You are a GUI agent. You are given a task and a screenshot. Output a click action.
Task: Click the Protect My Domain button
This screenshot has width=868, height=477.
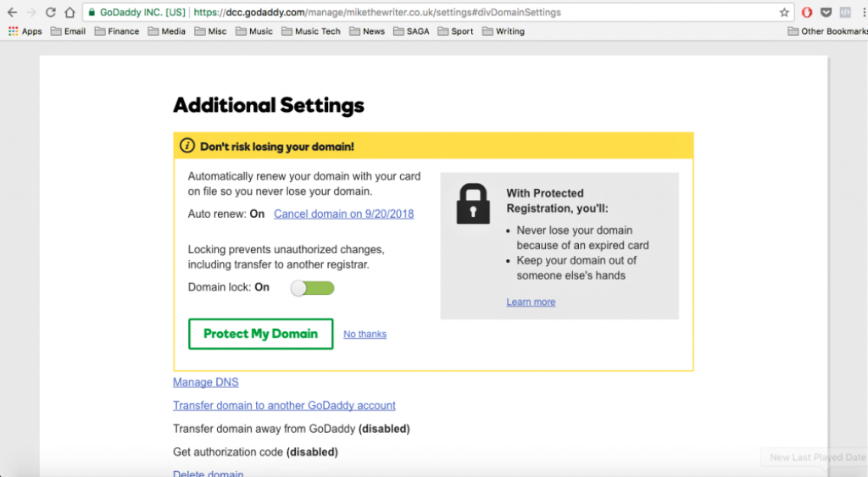pyautogui.click(x=260, y=334)
